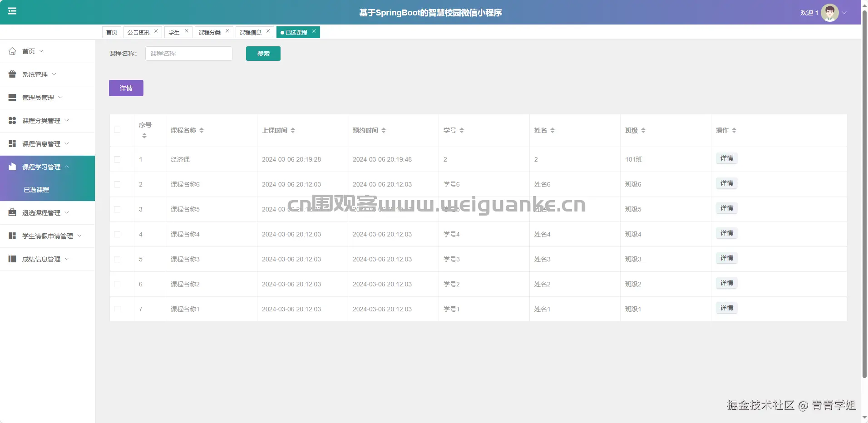Sort by 姓名 column arrows
Viewport: 868px width, 423px height.
(x=552, y=130)
